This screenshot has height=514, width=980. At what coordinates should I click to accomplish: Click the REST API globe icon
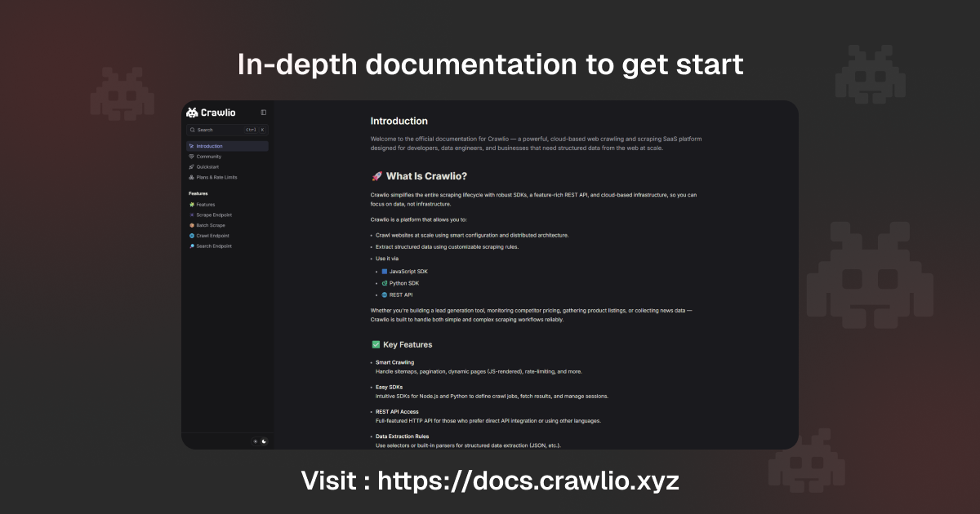(x=385, y=295)
